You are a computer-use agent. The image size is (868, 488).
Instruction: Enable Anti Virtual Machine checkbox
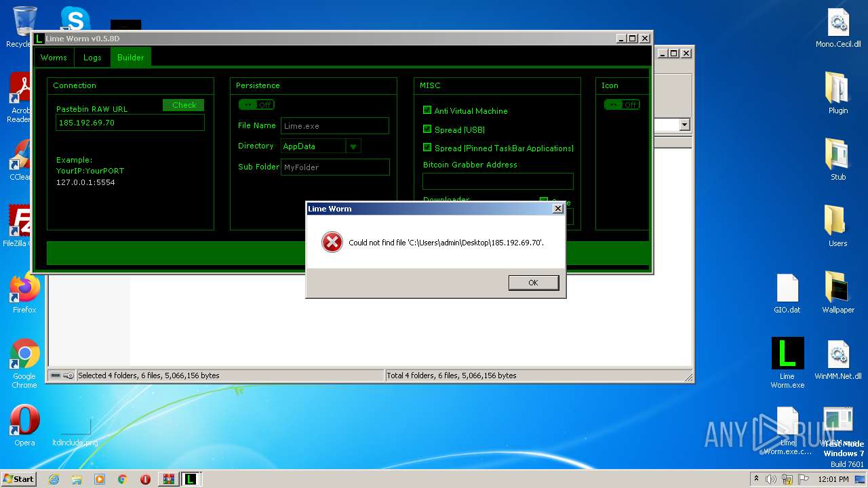tap(427, 110)
